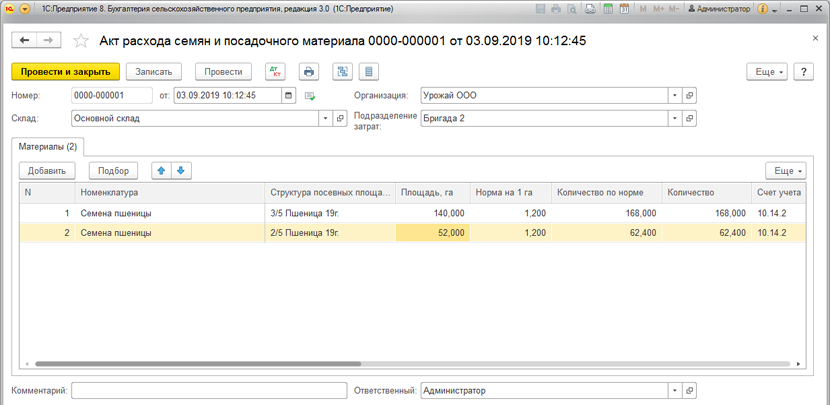Click the Площадь, га column header
The height and width of the screenshot is (405, 830).
[433, 193]
